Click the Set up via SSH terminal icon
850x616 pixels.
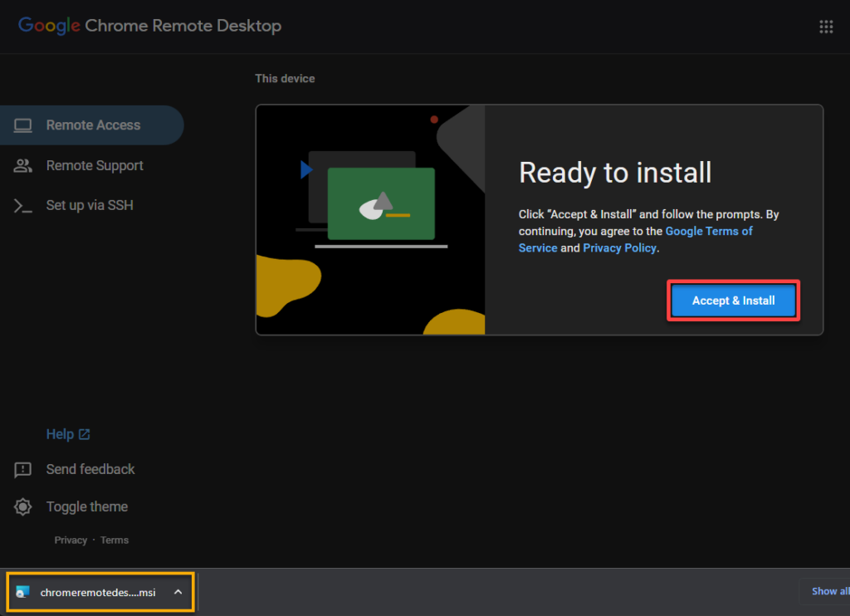pyautogui.click(x=23, y=205)
